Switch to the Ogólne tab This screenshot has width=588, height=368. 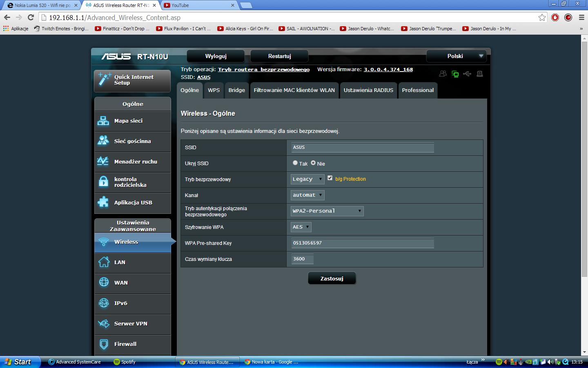[x=190, y=90]
